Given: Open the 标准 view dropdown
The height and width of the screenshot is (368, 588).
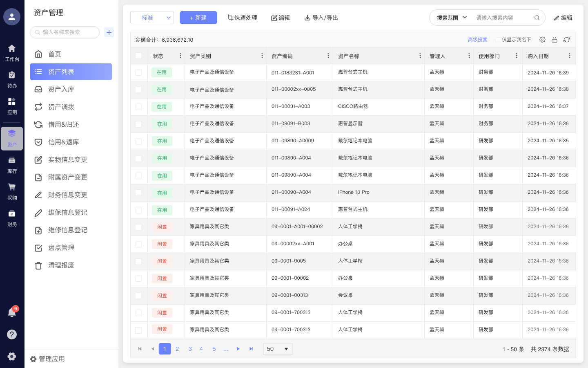Looking at the screenshot, I should click(152, 18).
